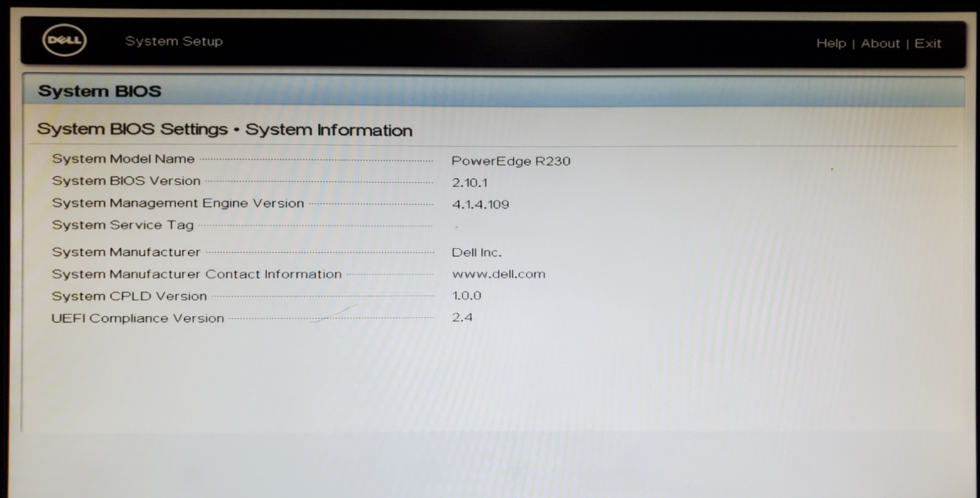Screen dimensions: 980x498
Task: Open the Help link
Action: tap(831, 43)
